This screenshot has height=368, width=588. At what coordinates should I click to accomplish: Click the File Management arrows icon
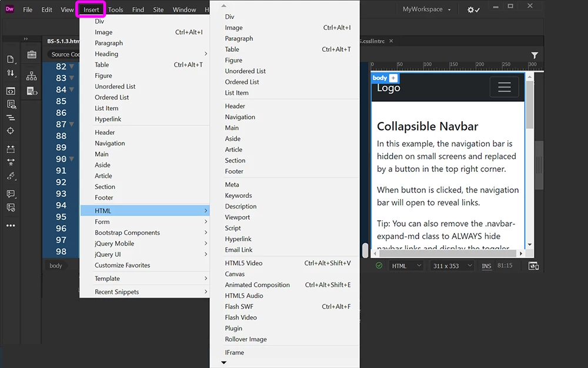coord(11,73)
